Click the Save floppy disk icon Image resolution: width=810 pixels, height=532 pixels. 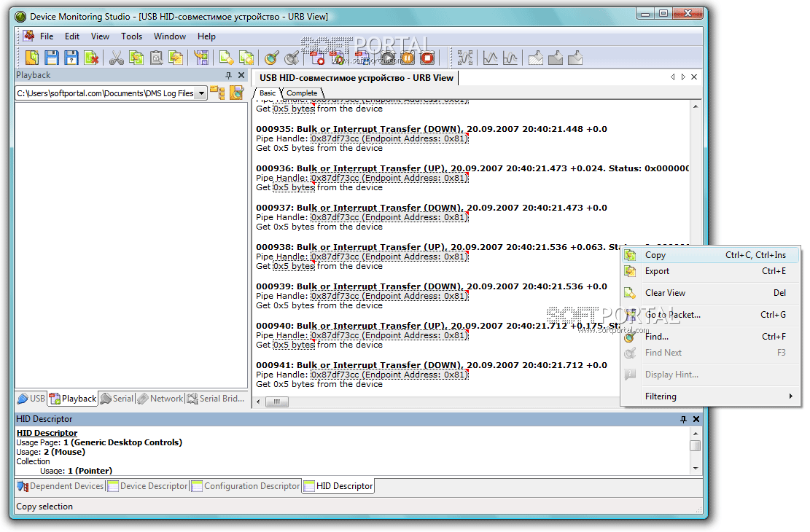coord(52,58)
